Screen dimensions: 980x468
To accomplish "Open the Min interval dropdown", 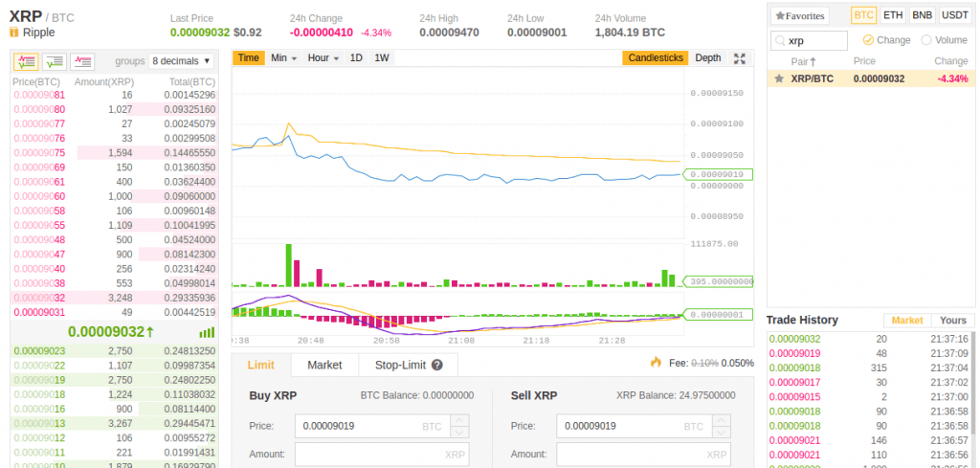I will [x=283, y=57].
